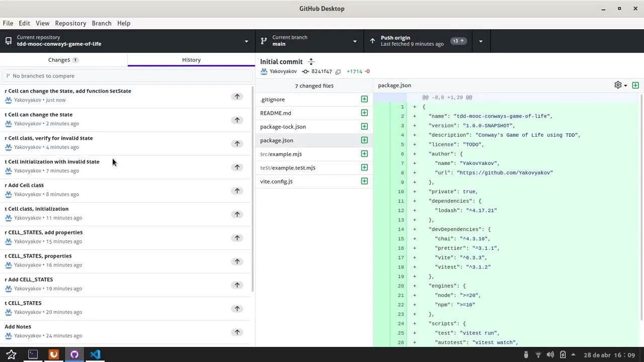
Task: Open the Current branch dropdown
Action: [309, 41]
